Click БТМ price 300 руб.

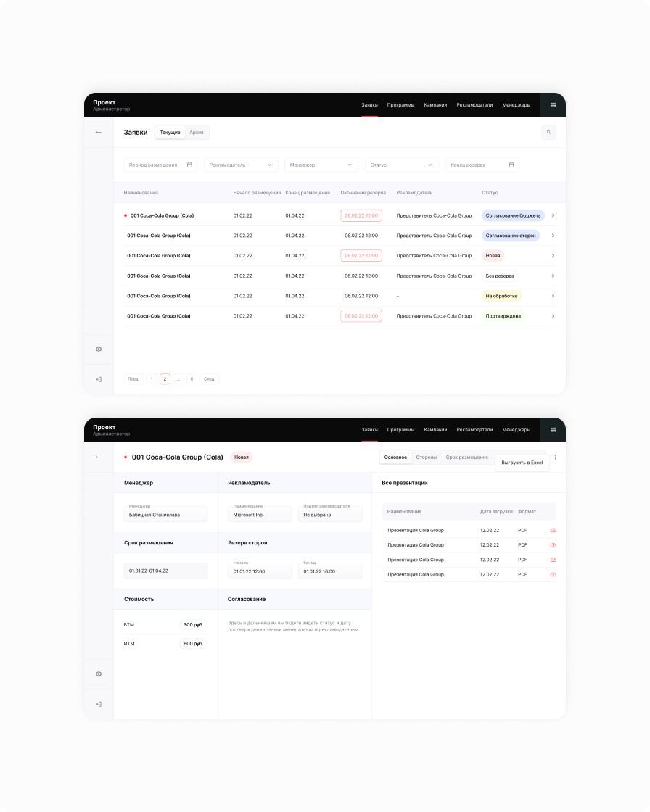point(194,624)
